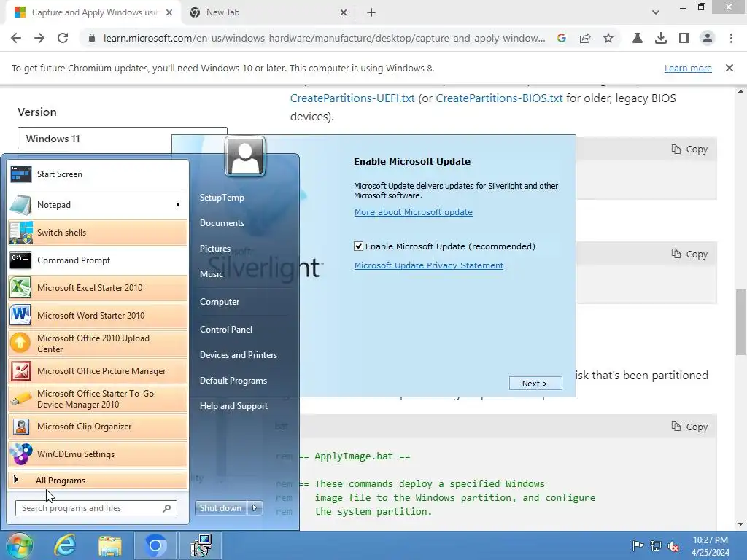This screenshot has width=747, height=560.
Task: Click Next in the Silverlight installer
Action: point(535,384)
